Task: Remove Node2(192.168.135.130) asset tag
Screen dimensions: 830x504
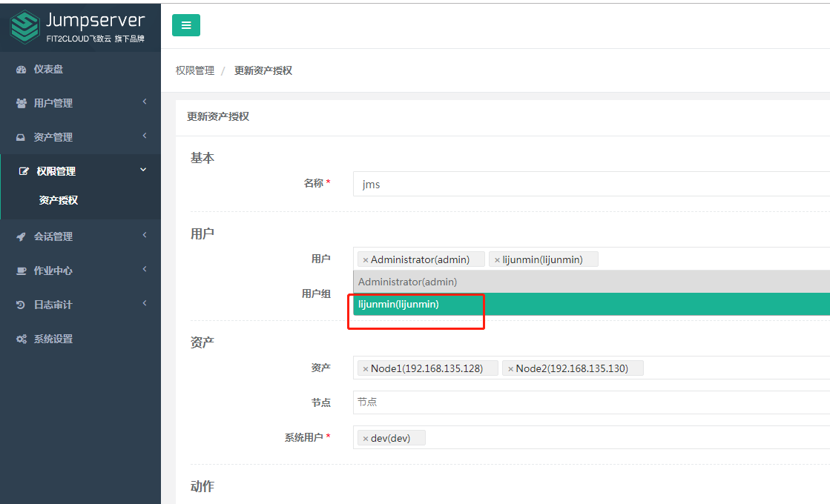Action: pyautogui.click(x=510, y=369)
